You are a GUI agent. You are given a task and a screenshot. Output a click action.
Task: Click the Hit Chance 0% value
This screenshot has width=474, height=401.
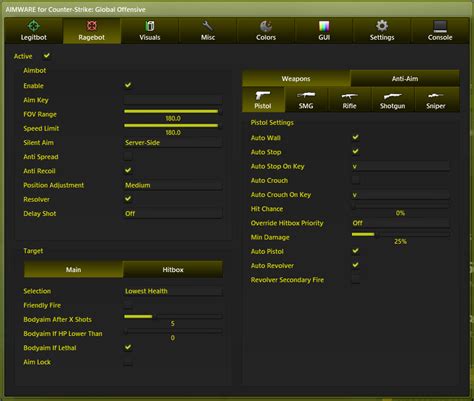(400, 213)
